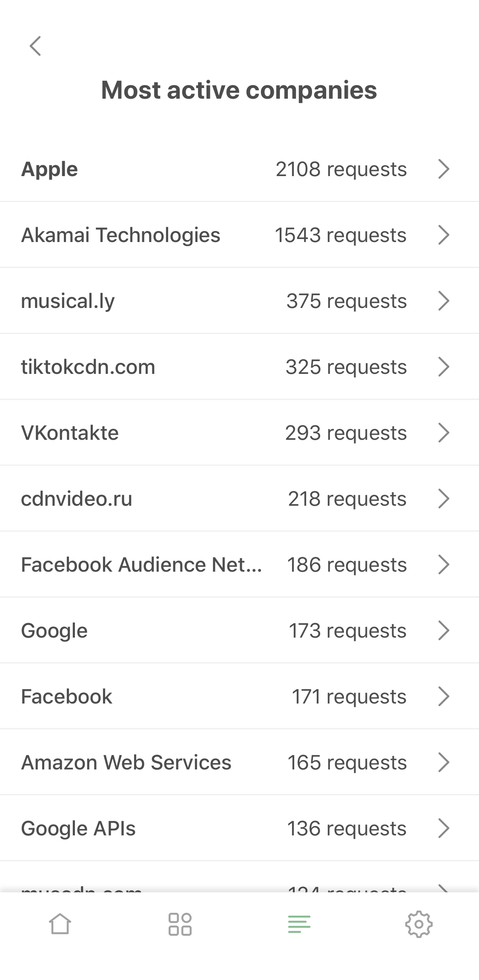Expand Apple row chevron
This screenshot has width=479, height=980.
(444, 169)
